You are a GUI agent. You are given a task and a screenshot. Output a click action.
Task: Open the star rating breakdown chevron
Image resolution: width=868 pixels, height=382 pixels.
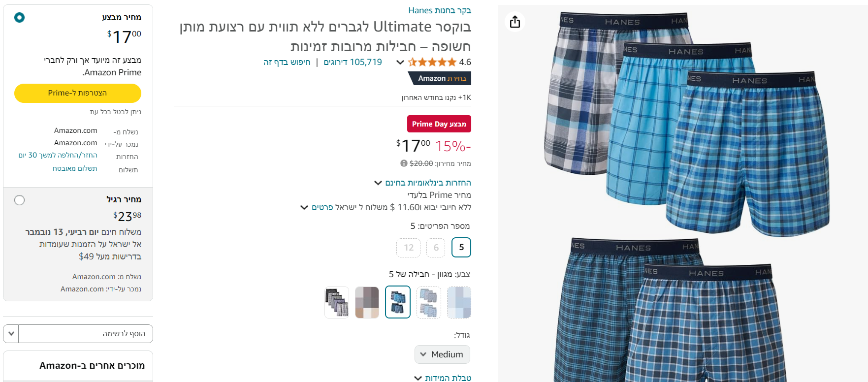[x=400, y=63]
